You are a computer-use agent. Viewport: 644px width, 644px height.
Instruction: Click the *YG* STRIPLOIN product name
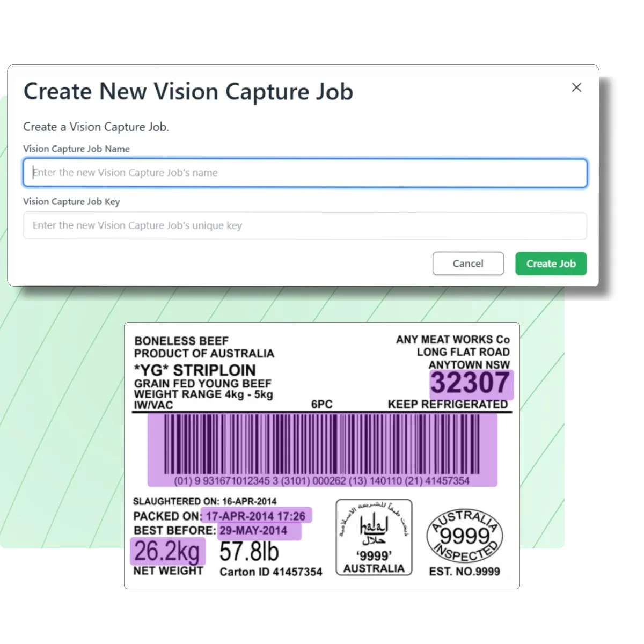pyautogui.click(x=195, y=370)
